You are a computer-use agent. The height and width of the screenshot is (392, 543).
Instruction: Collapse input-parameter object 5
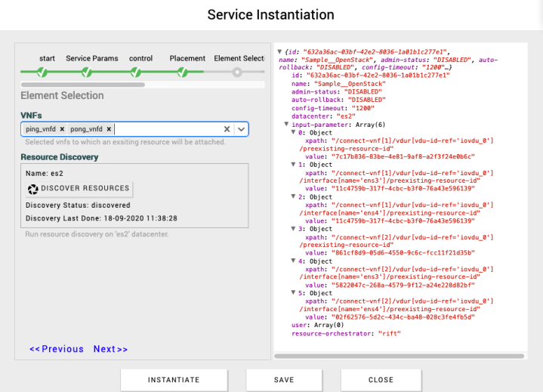pos(294,293)
